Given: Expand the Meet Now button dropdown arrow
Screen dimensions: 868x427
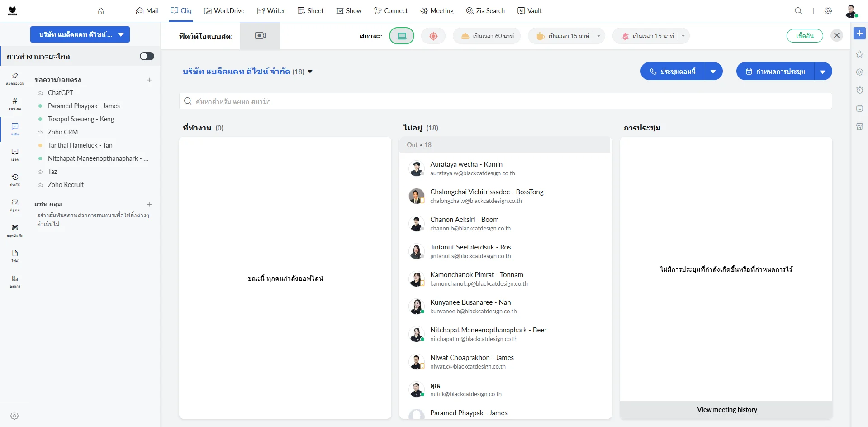Looking at the screenshot, I should [x=713, y=72].
